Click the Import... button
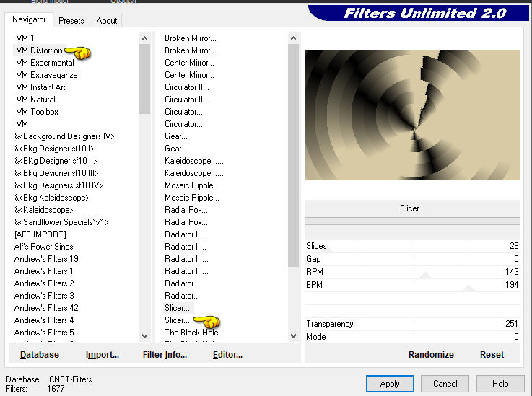The width and height of the screenshot is (532, 396). pyautogui.click(x=102, y=355)
